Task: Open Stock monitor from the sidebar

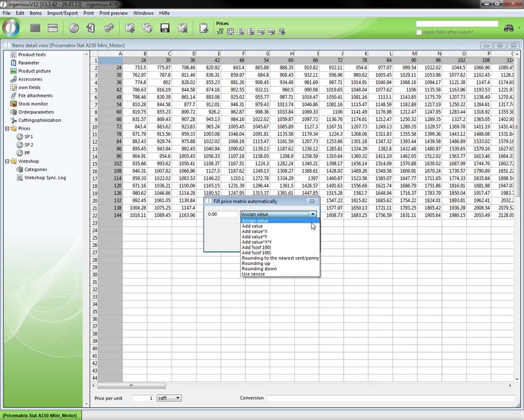Action: pyautogui.click(x=33, y=104)
